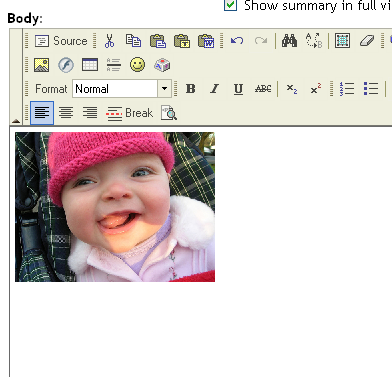The height and width of the screenshot is (377, 392).
Task: Click the Cut scissors icon
Action: click(109, 41)
